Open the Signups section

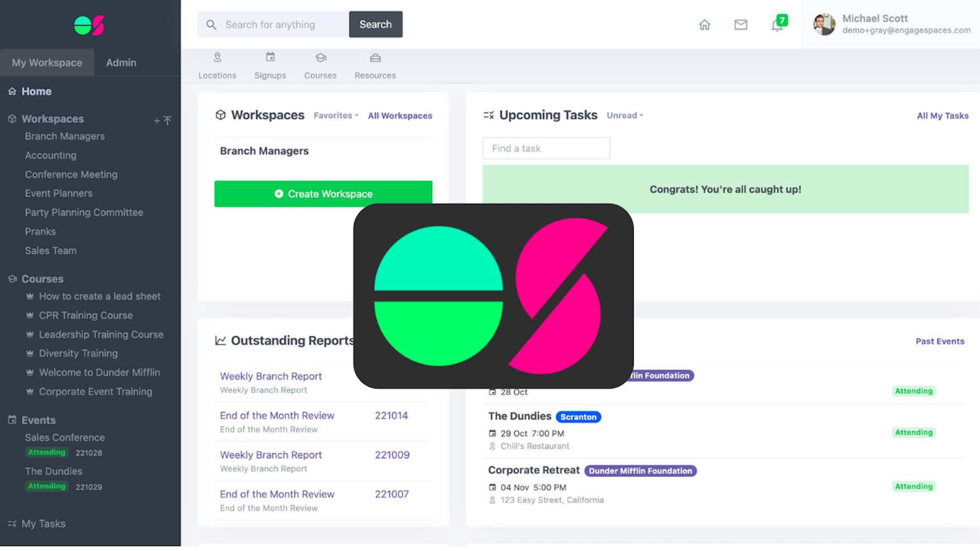[x=270, y=64]
